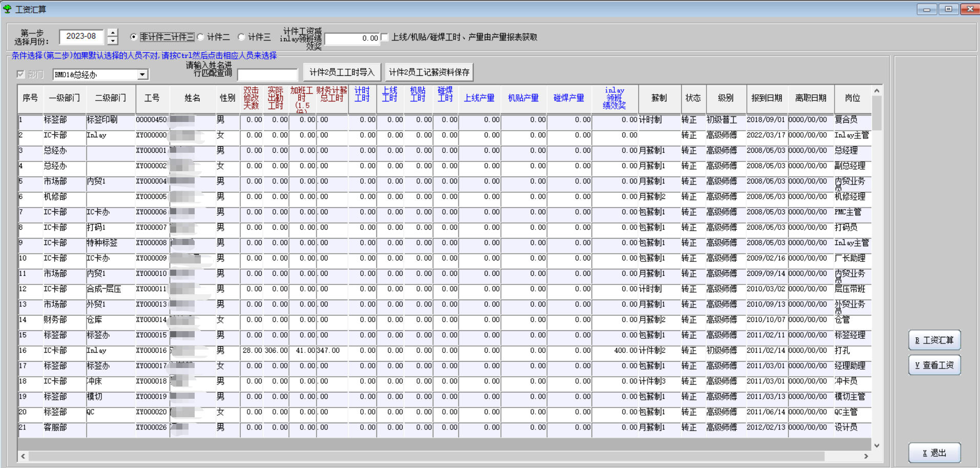This screenshot has height=468, width=980.
Task: Click the 碰焊产量 column header
Action: pos(569,98)
